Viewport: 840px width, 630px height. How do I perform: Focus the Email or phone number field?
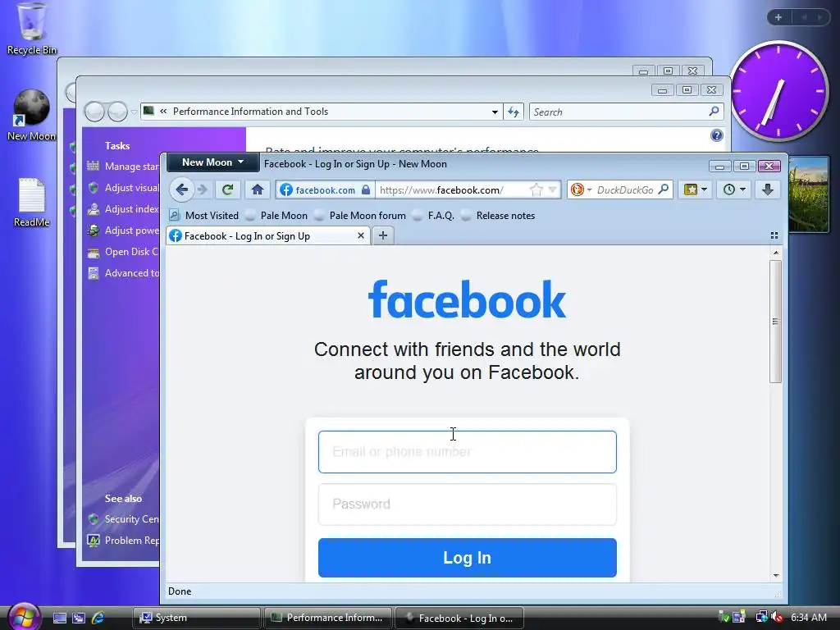coord(467,452)
